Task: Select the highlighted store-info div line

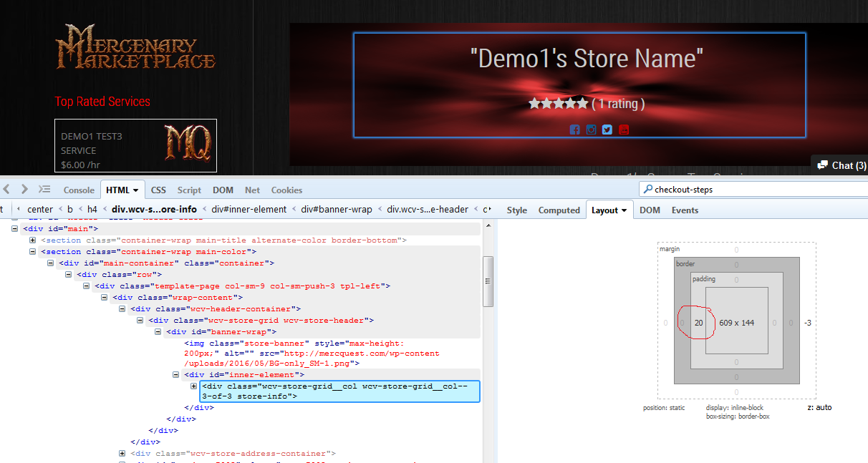Action: 339,391
